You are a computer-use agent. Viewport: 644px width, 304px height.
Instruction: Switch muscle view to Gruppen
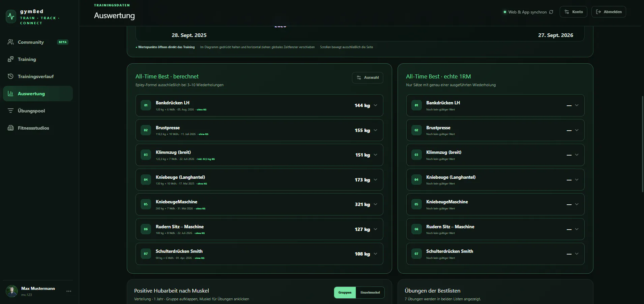(345, 293)
